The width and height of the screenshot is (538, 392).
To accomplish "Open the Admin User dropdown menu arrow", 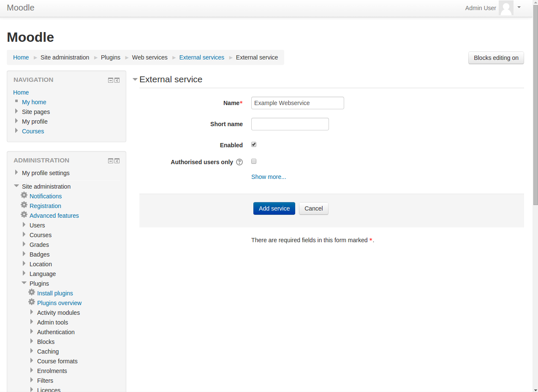I will point(519,7).
